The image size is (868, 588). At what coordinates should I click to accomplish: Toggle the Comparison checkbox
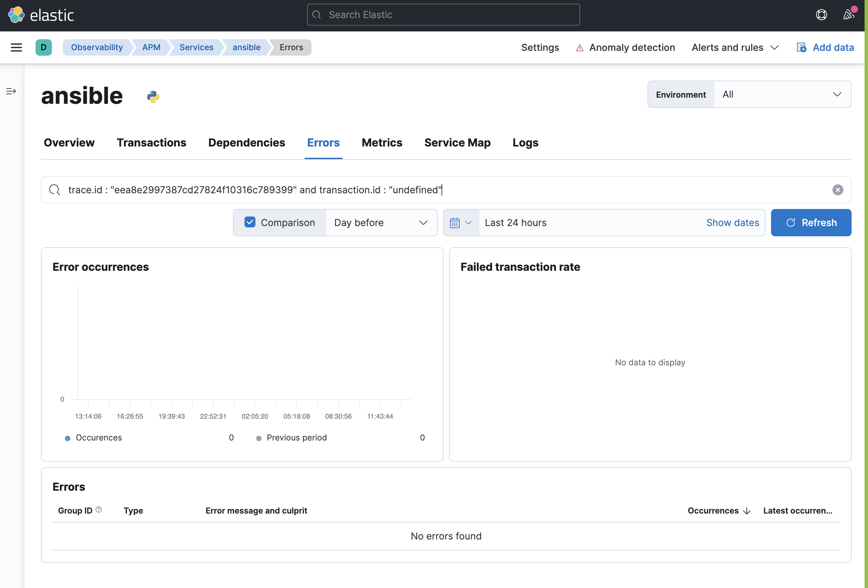coord(250,222)
